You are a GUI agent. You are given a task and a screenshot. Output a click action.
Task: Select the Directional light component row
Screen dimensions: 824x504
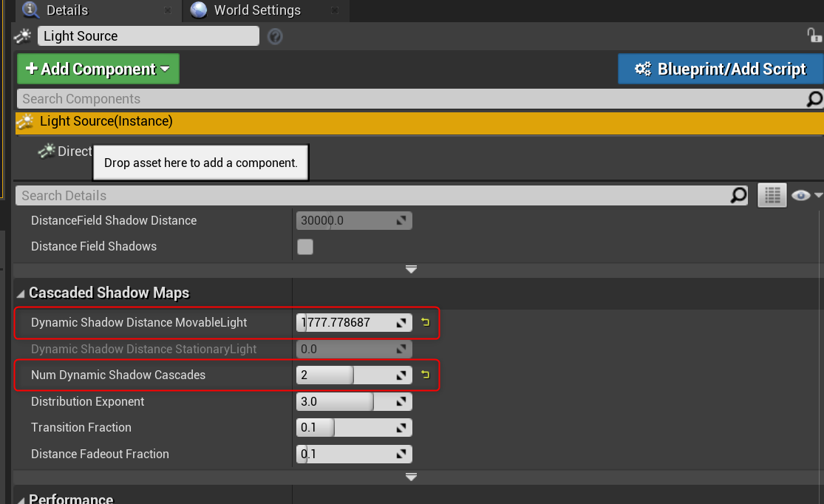[x=66, y=151]
